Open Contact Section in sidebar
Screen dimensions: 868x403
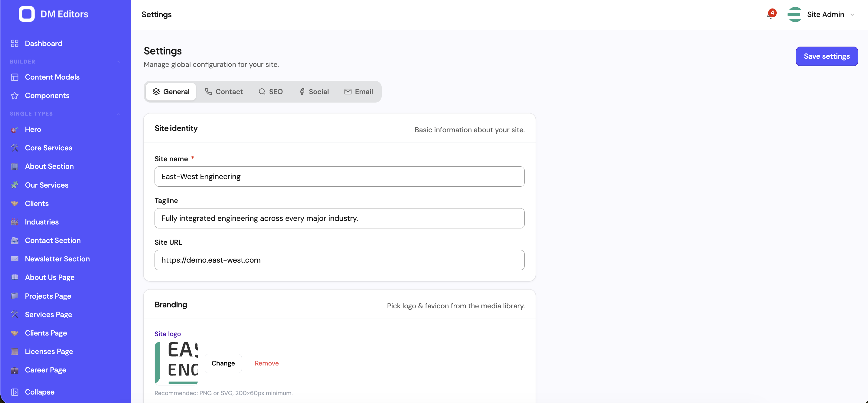pyautogui.click(x=53, y=241)
